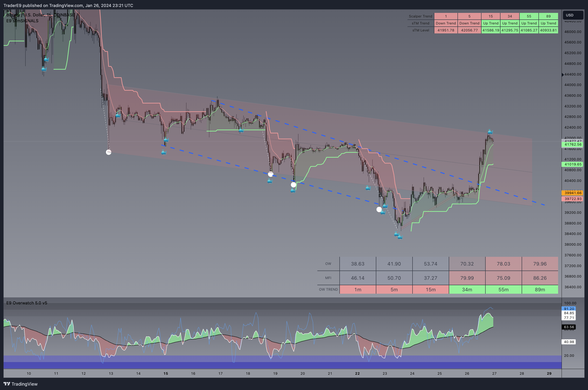The width and height of the screenshot is (588, 390).
Task: Select the MFI value 79.99
Action: (467, 278)
